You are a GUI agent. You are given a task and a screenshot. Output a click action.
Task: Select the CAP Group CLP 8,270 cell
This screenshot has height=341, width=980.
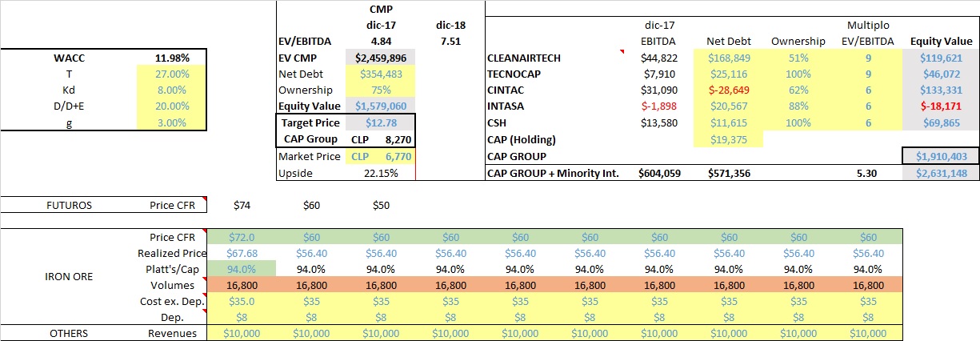point(380,138)
